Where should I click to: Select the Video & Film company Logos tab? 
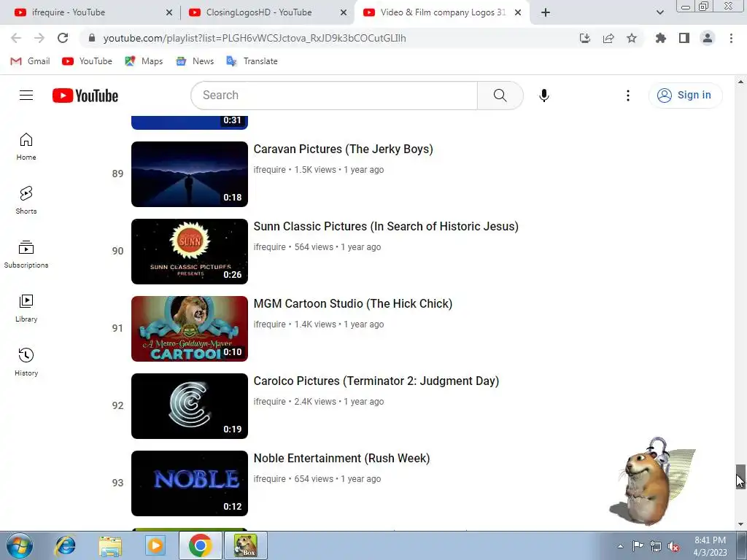441,12
